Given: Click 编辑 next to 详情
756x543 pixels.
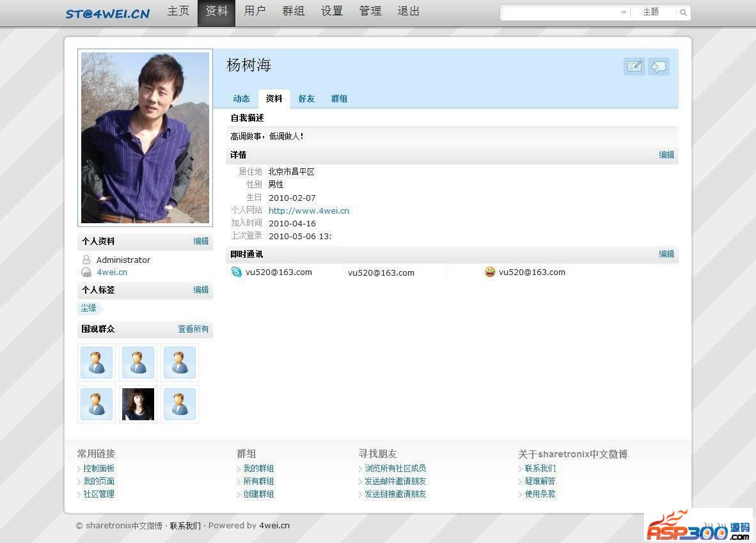Looking at the screenshot, I should [x=666, y=155].
